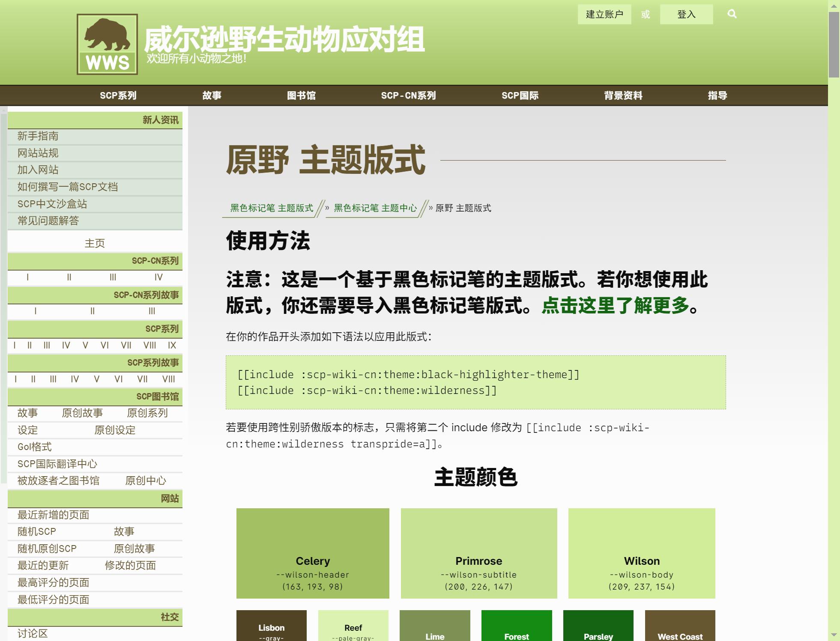Viewport: 840px width, 641px height.
Task: Open 黑色标记笔 主题中心 breadcrumb link
Action: click(x=375, y=208)
